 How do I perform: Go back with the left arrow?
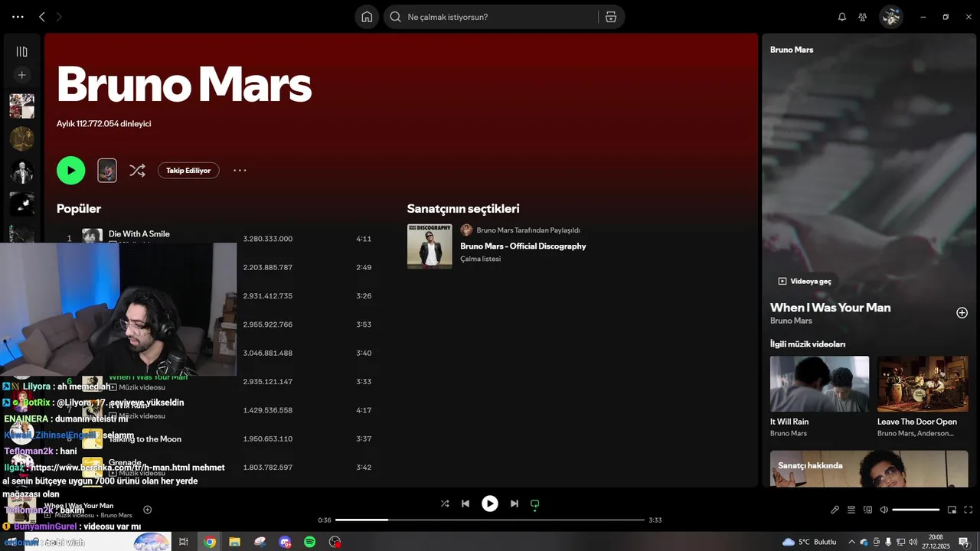42,17
